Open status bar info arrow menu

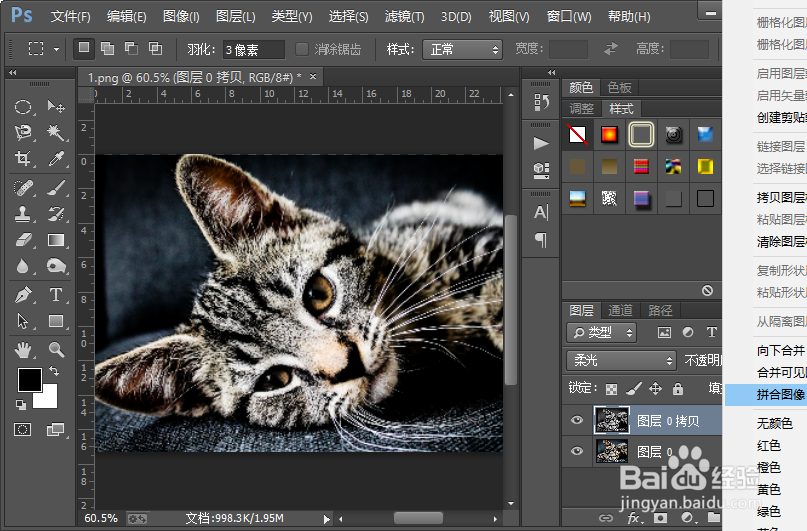pyautogui.click(x=326, y=519)
